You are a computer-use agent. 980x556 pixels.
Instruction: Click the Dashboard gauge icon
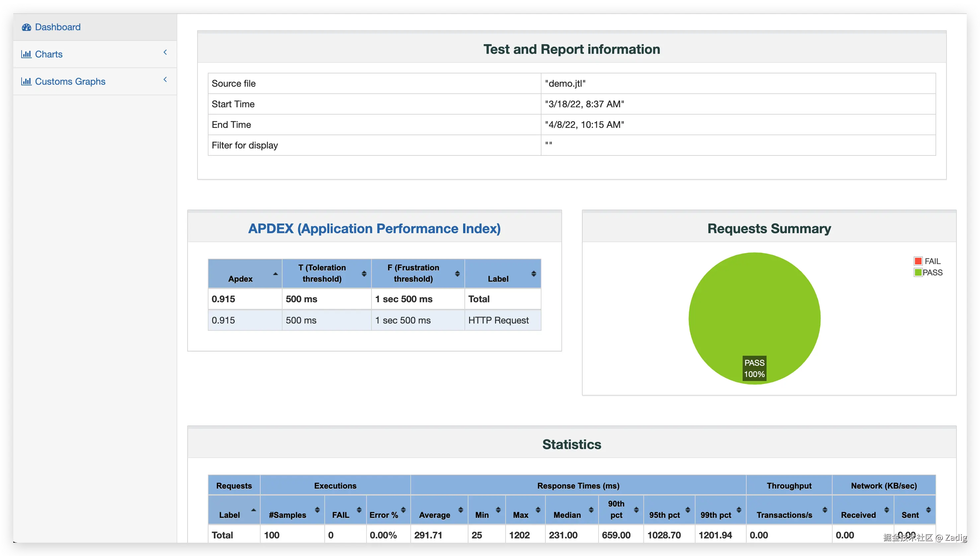coord(26,27)
